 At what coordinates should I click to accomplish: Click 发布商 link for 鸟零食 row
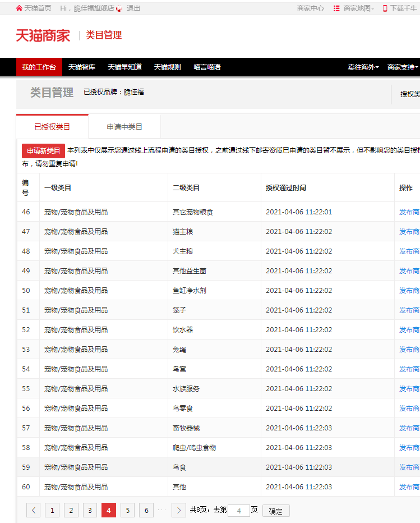(409, 409)
